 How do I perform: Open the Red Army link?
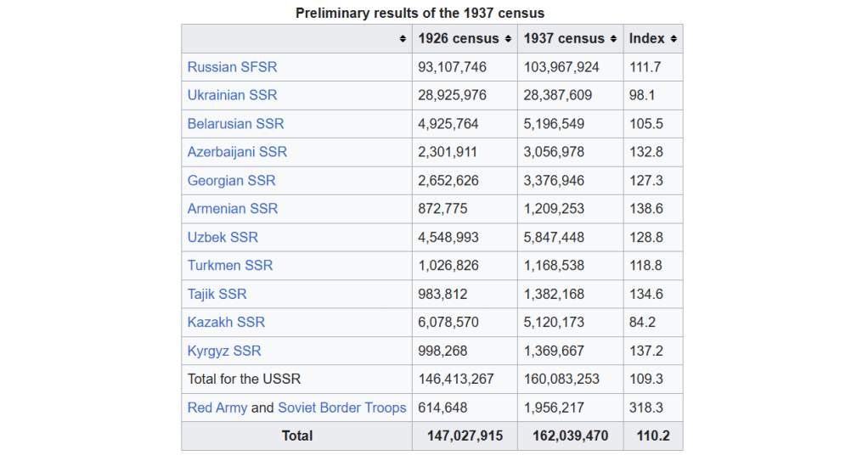click(217, 408)
